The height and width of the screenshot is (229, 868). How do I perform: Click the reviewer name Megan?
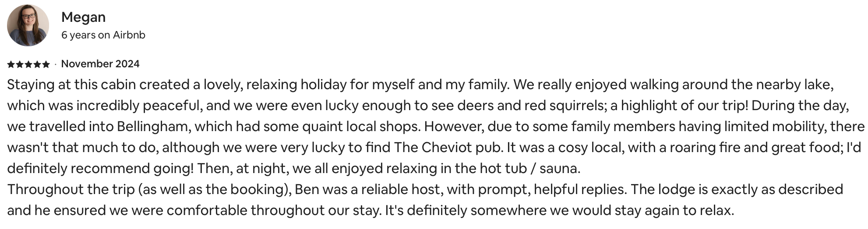point(83,17)
